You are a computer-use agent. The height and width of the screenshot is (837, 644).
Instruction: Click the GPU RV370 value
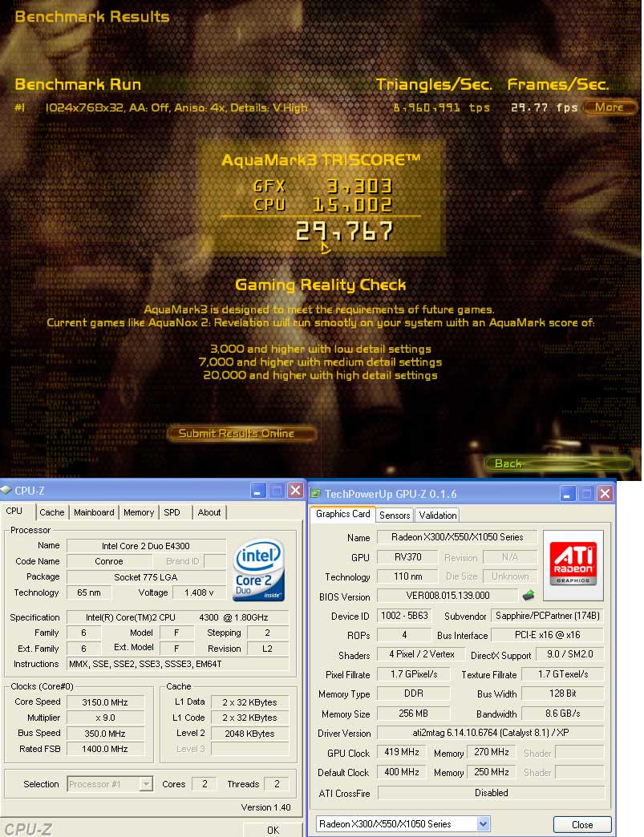tap(408, 557)
